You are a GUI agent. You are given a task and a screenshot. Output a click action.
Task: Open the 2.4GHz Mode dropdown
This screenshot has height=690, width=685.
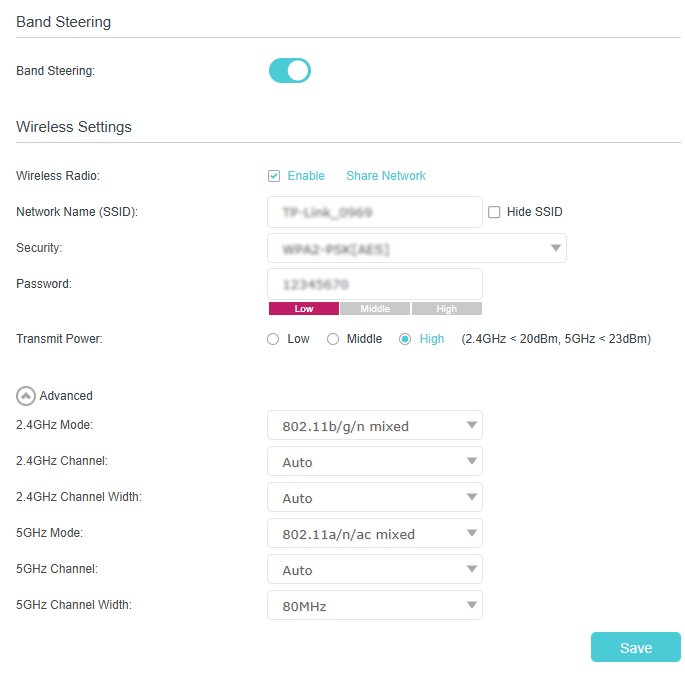click(x=374, y=426)
